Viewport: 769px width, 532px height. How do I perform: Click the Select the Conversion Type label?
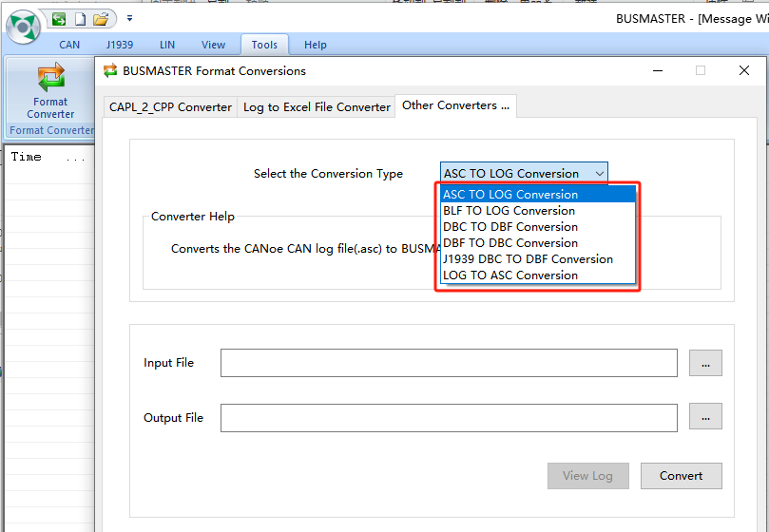coord(328,174)
